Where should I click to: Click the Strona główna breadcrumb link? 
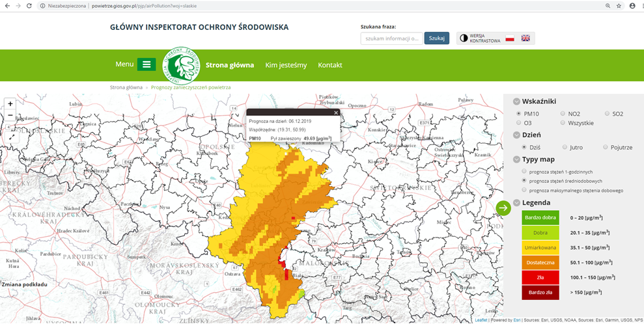click(126, 87)
